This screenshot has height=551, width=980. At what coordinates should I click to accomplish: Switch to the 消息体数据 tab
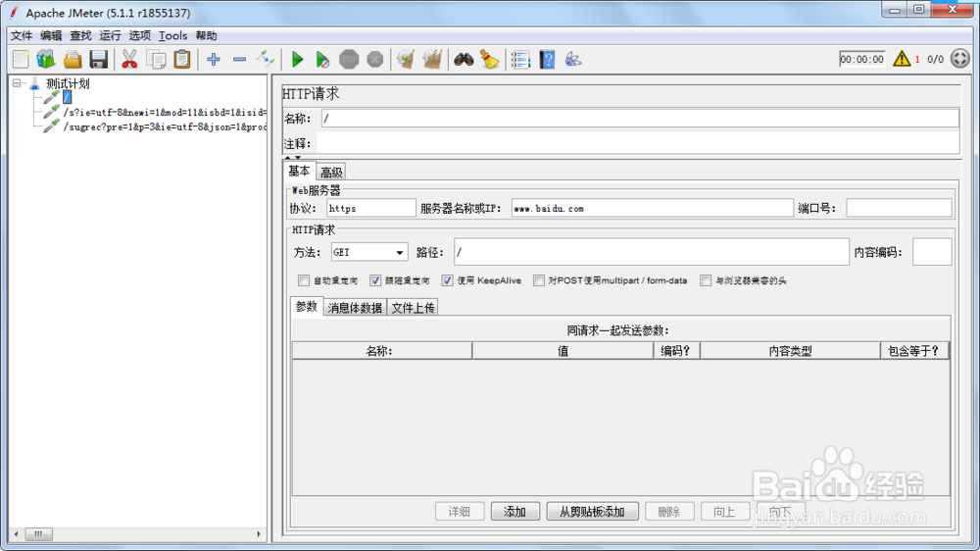[355, 308]
